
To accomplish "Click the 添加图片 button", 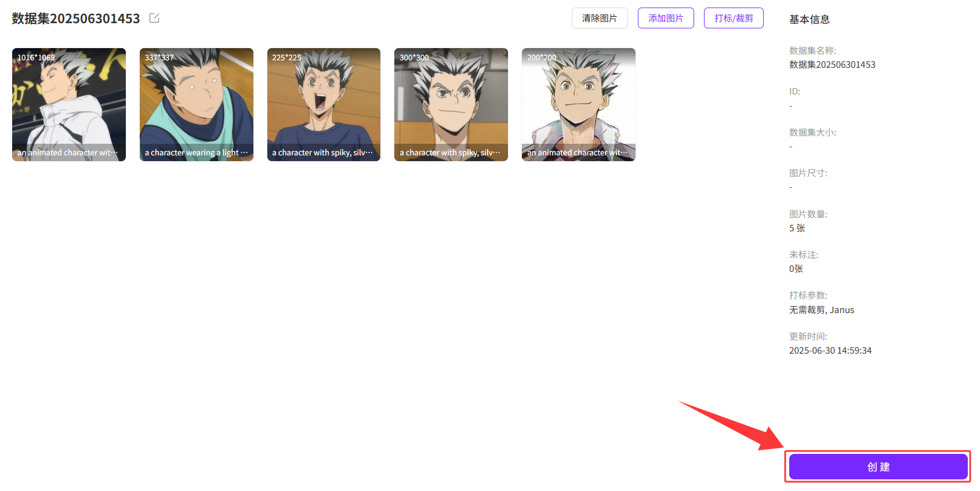I will 666,18.
